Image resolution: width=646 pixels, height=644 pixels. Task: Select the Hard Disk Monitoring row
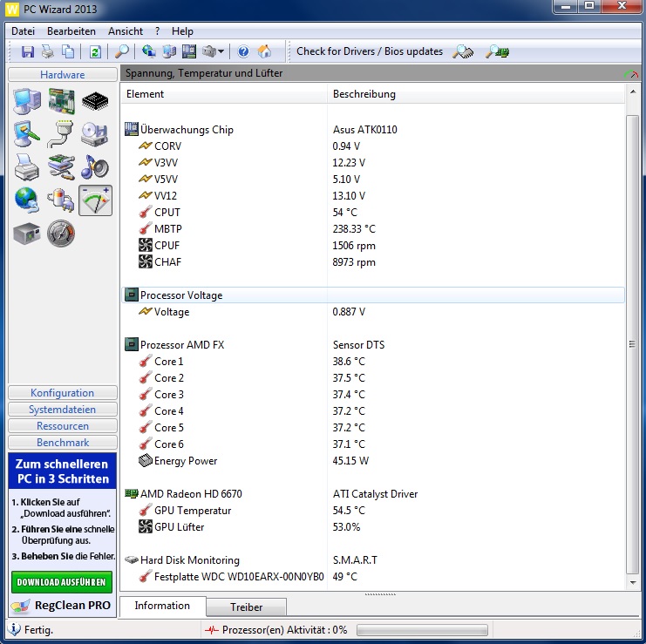(373, 560)
